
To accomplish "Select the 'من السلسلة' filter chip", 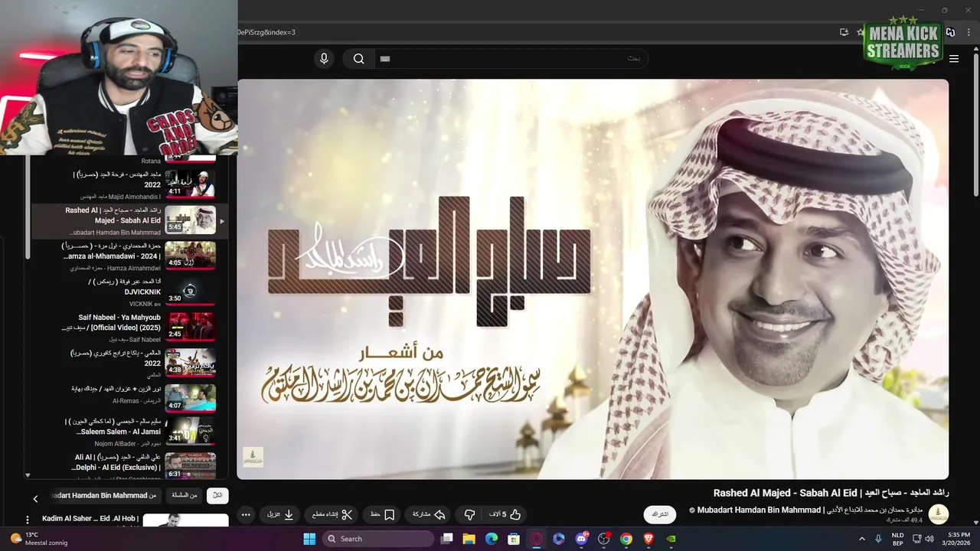I will tap(184, 495).
